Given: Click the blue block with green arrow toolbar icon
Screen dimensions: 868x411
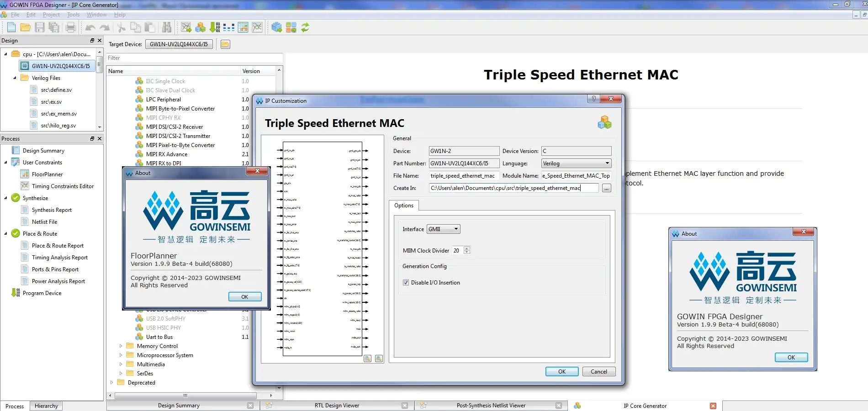Looking at the screenshot, I should click(276, 27).
